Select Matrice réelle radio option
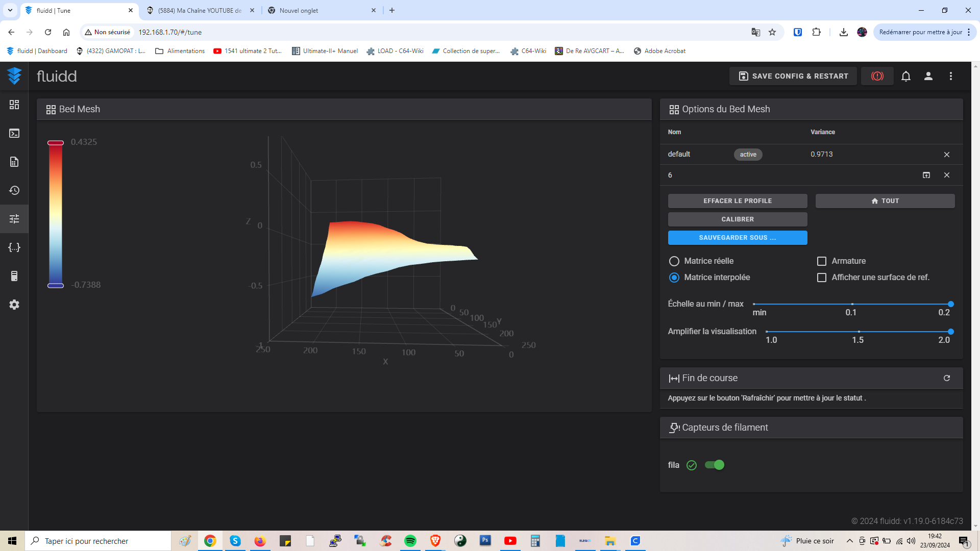 [674, 261]
